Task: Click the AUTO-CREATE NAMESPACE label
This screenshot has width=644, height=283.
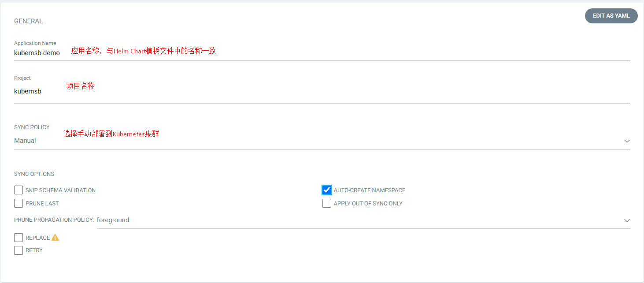Action: 370,190
